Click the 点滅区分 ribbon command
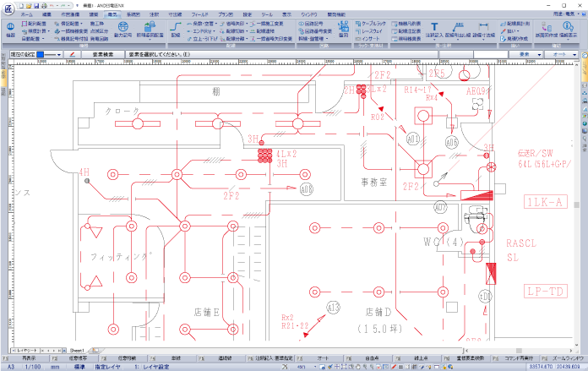588x371 pixels. pos(100,31)
